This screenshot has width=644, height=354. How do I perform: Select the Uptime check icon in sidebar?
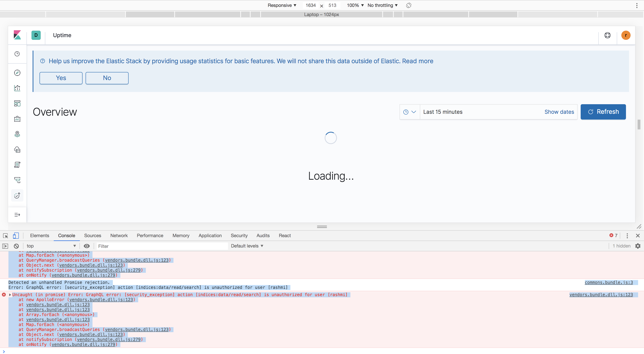17,195
